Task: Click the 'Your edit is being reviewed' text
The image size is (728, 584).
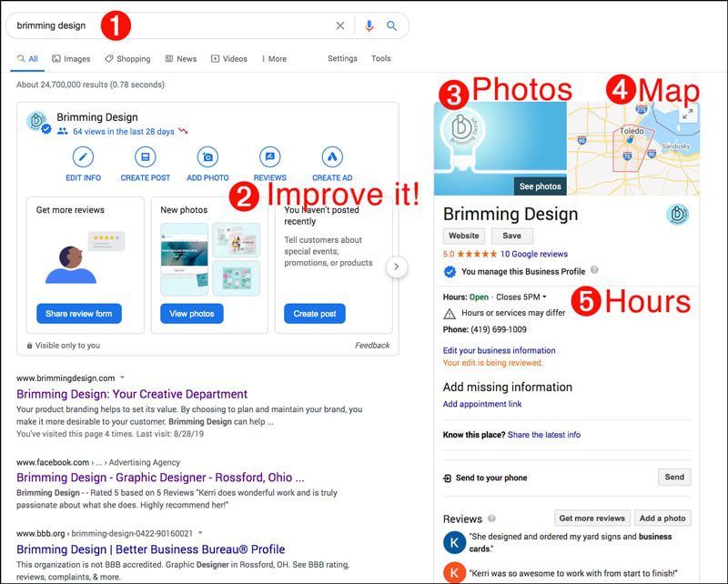Action: pyautogui.click(x=492, y=363)
